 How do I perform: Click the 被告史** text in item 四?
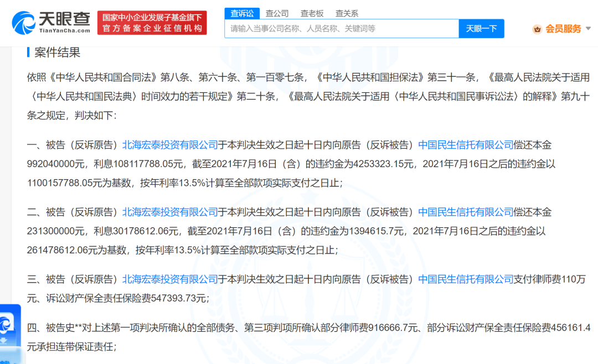(64, 327)
